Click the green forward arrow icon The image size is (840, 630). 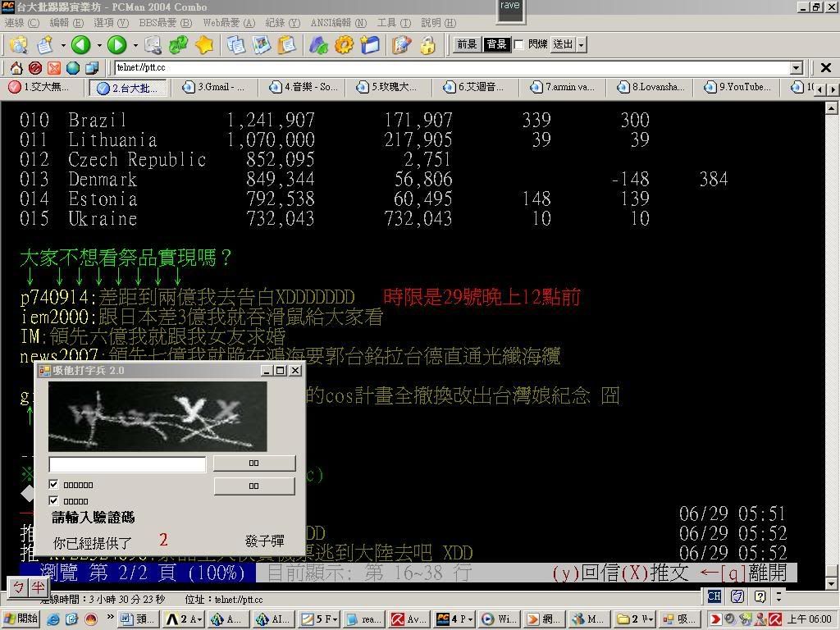(x=116, y=45)
